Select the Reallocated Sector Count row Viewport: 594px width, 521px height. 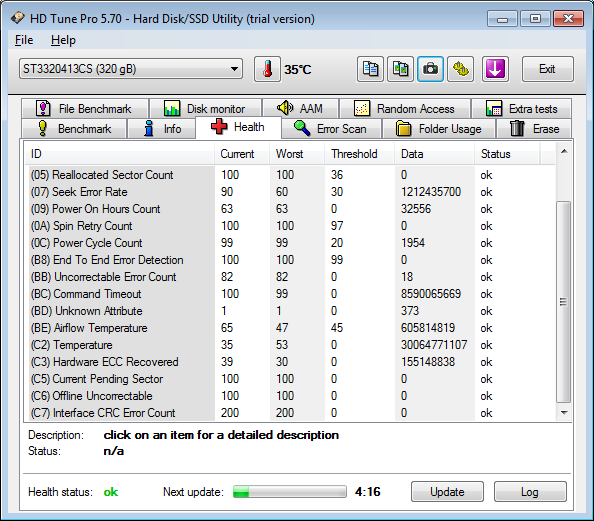pos(290,175)
